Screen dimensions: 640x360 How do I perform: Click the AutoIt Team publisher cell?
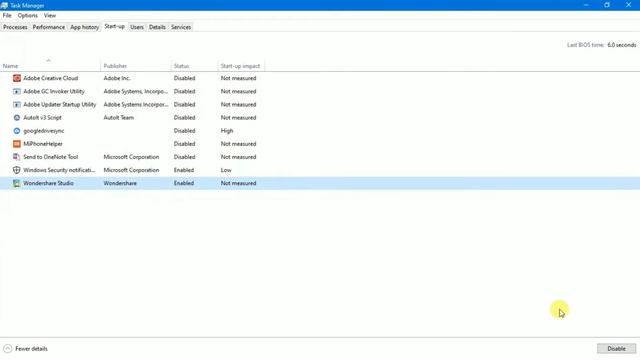(118, 118)
